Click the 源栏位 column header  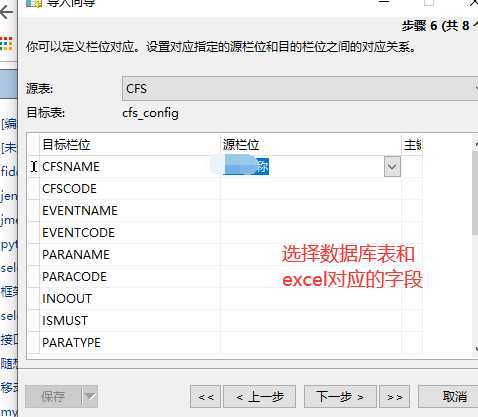[310, 145]
